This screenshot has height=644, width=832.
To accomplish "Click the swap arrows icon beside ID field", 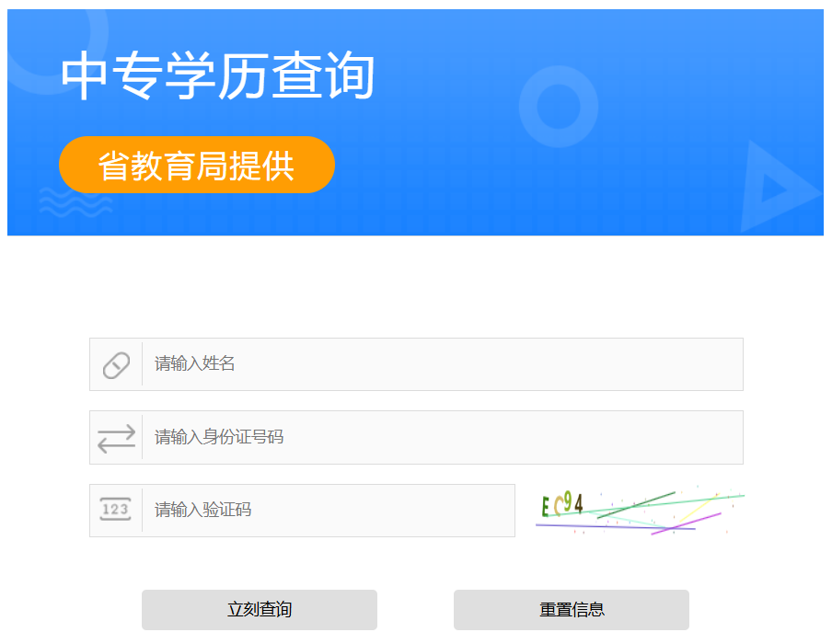I will 116,438.
